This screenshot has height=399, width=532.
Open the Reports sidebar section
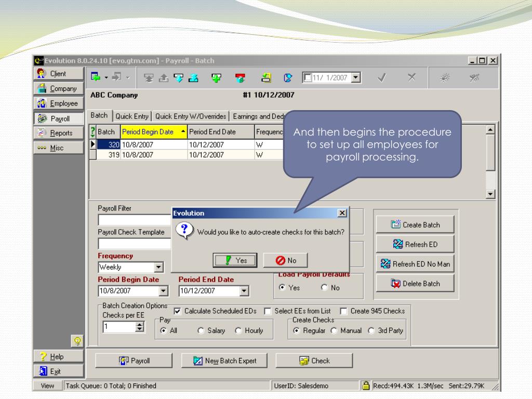(x=59, y=132)
